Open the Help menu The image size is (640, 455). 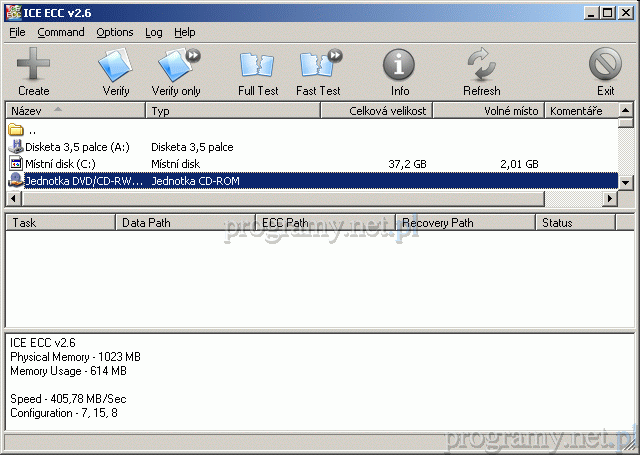pos(185,32)
